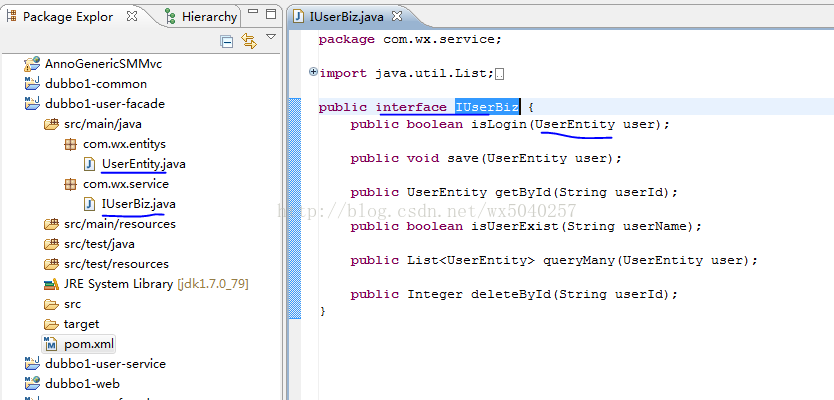Toggle Link with Editor arrows icon

[249, 41]
